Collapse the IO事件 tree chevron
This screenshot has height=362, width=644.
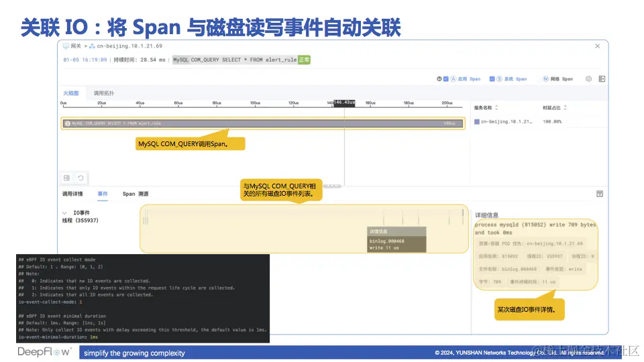(x=64, y=213)
